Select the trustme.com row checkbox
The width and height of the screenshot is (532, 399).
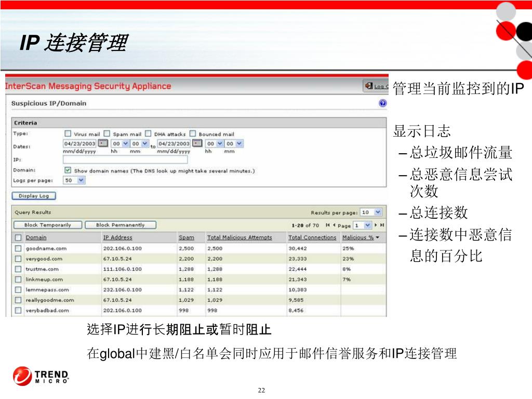[18, 269]
